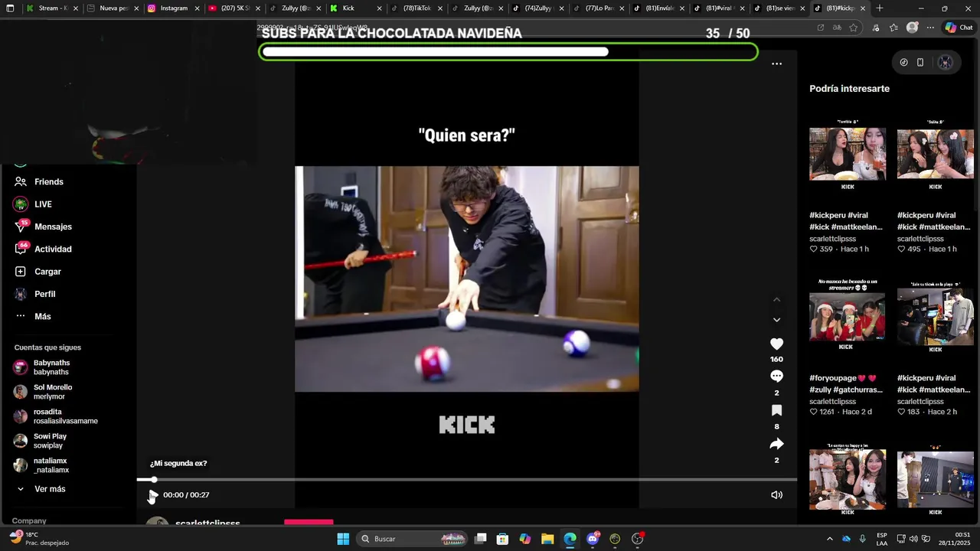Open Edge settings three-dots menu

click(x=930, y=28)
